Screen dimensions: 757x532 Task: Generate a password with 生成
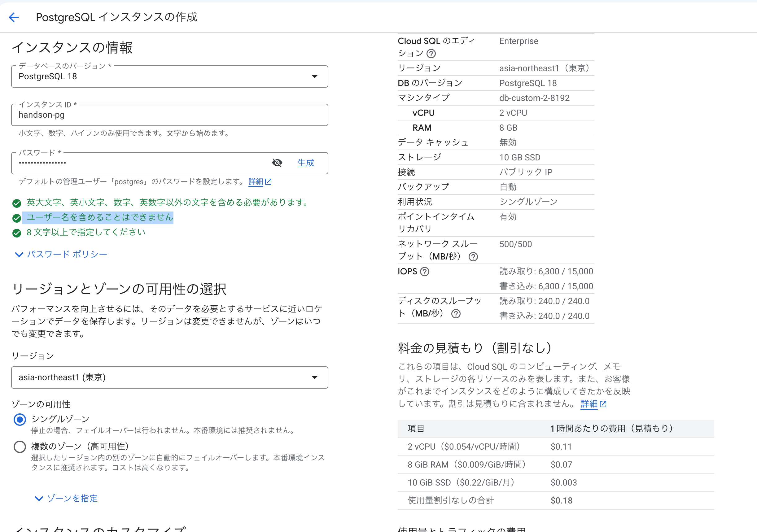[x=306, y=163]
